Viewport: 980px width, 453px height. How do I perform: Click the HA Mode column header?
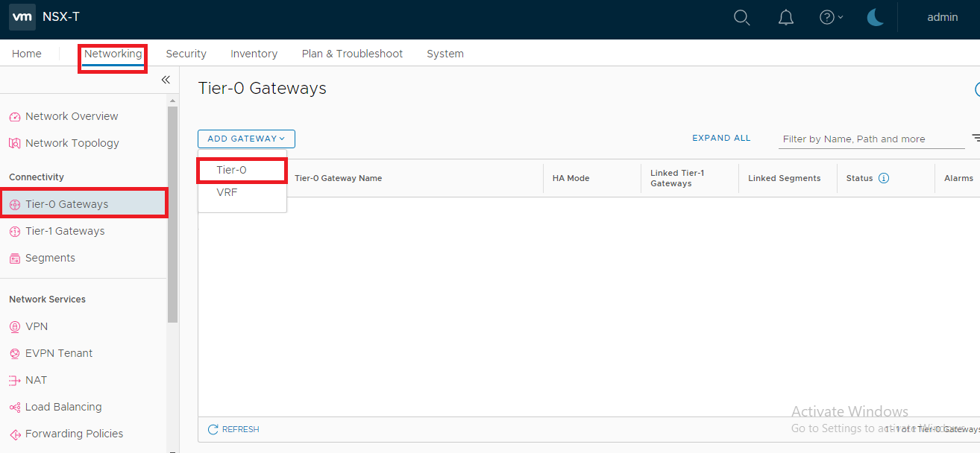[x=571, y=178]
